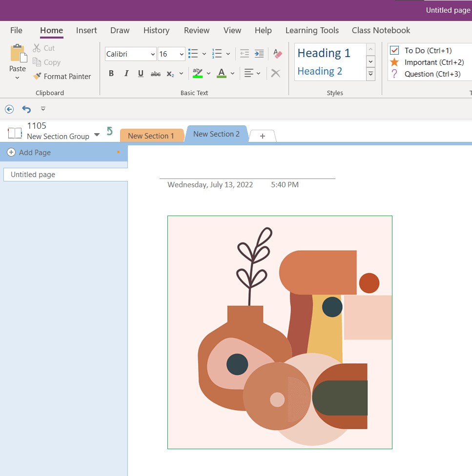472x476 pixels.
Task: Open the font name dropdown
Action: coord(153,54)
